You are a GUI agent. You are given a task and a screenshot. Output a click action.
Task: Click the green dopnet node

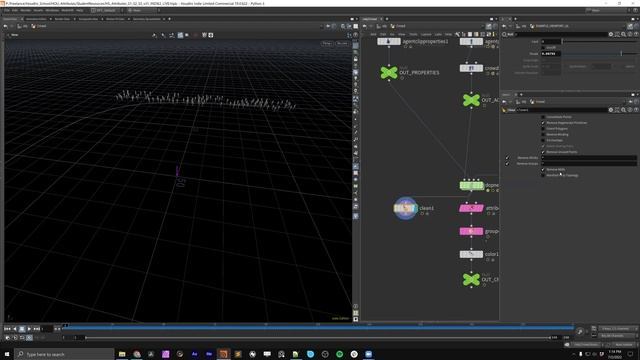tap(471, 185)
